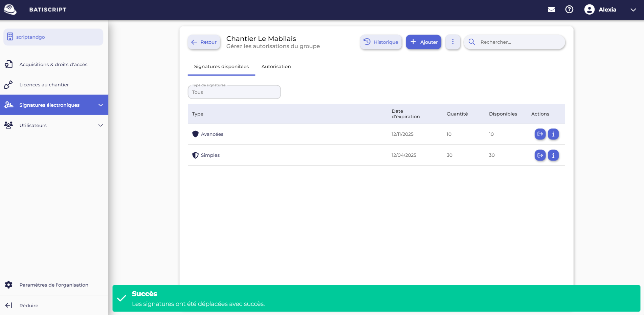Open Paramètres de l'organisation

click(x=54, y=285)
